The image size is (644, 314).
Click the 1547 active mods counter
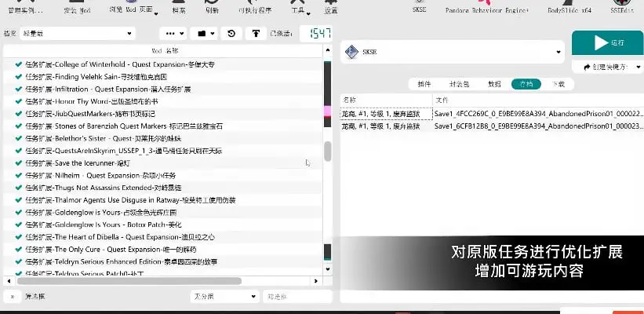[x=316, y=33]
